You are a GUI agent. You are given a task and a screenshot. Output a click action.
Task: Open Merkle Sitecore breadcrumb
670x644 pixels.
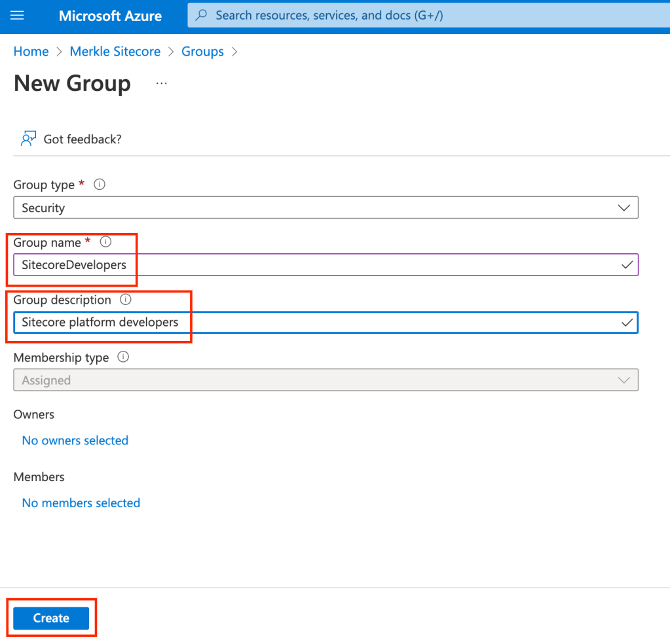click(x=115, y=52)
